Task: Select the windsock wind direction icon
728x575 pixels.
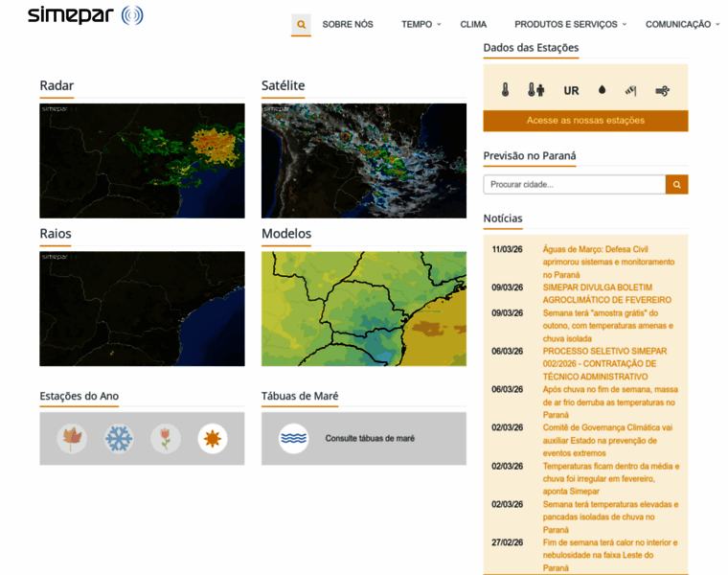Action: coord(630,90)
